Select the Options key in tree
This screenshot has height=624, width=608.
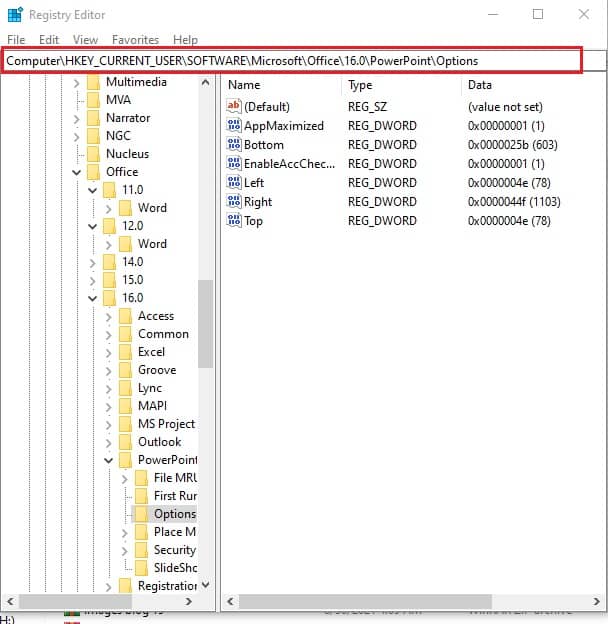click(x=175, y=514)
